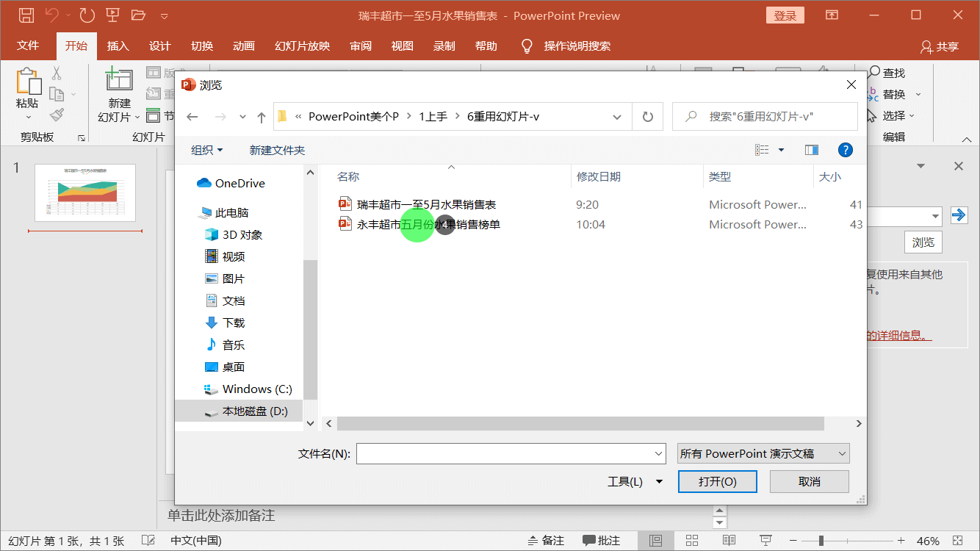Screen dimensions: 980x551
Task: Open the blue help question mark
Action: tap(846, 150)
